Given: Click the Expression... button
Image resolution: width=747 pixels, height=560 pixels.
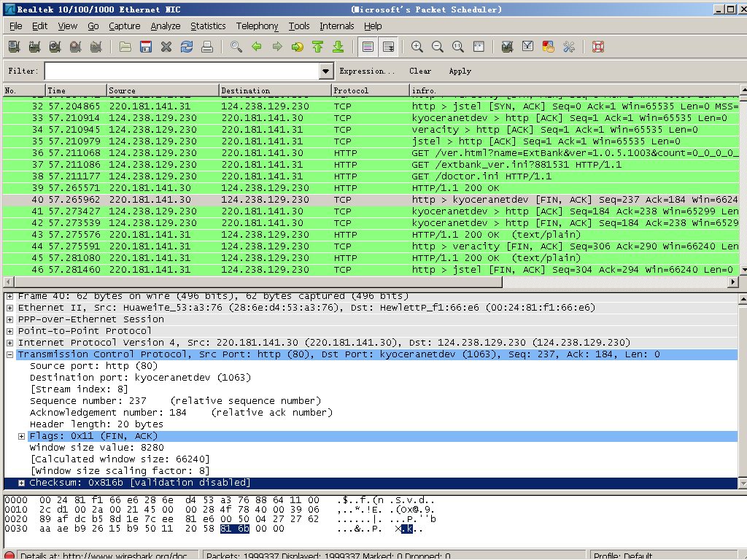Looking at the screenshot, I should [367, 71].
